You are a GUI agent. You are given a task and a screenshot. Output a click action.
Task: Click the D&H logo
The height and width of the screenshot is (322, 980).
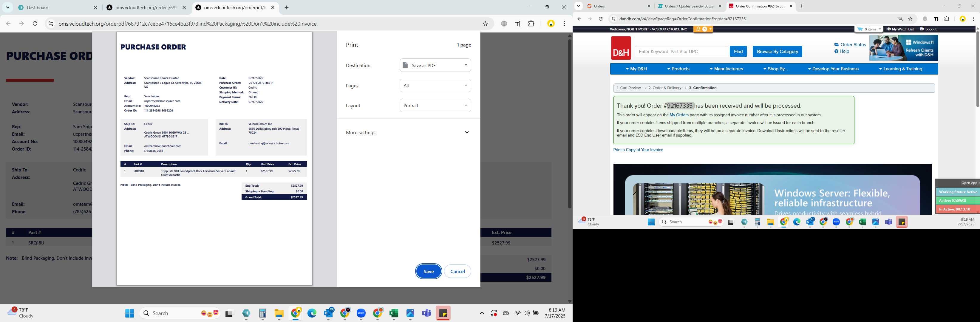pyautogui.click(x=621, y=48)
